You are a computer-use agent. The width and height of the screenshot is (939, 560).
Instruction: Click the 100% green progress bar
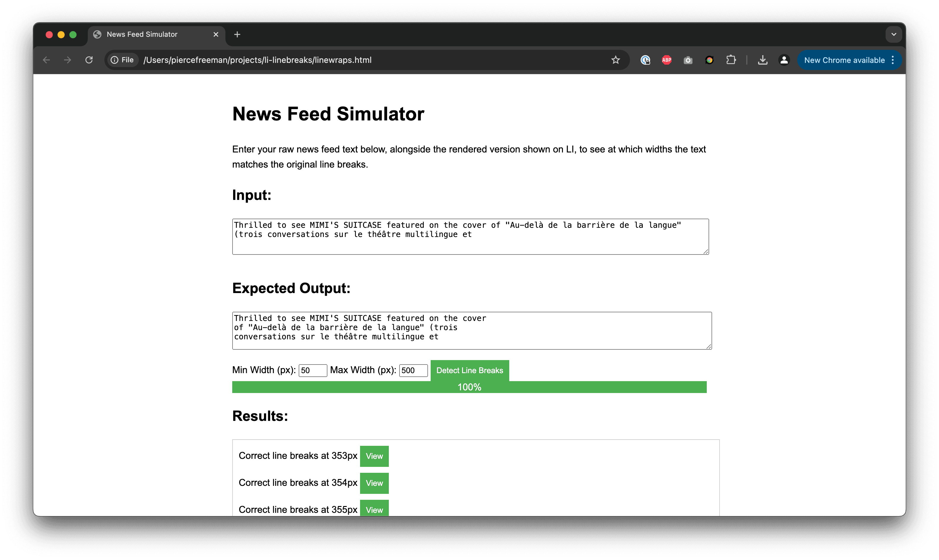(469, 387)
